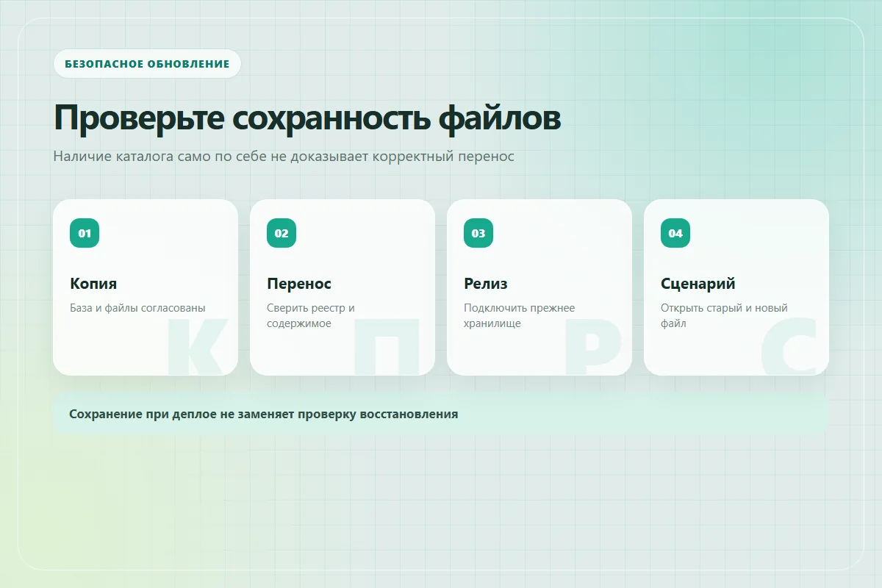This screenshot has width=882, height=588.
Task: Click the 03 step number badge
Action: click(x=478, y=233)
